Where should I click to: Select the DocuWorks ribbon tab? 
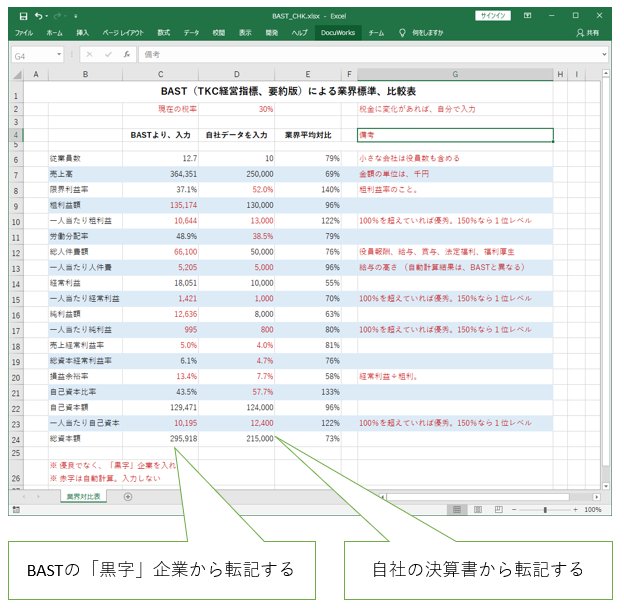[x=338, y=33]
